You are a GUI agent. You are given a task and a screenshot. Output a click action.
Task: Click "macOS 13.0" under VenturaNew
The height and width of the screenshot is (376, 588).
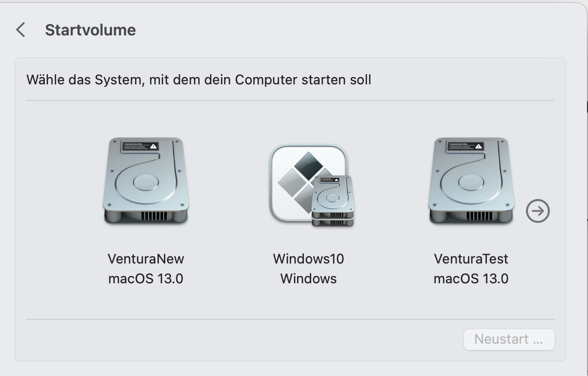pyautogui.click(x=146, y=278)
